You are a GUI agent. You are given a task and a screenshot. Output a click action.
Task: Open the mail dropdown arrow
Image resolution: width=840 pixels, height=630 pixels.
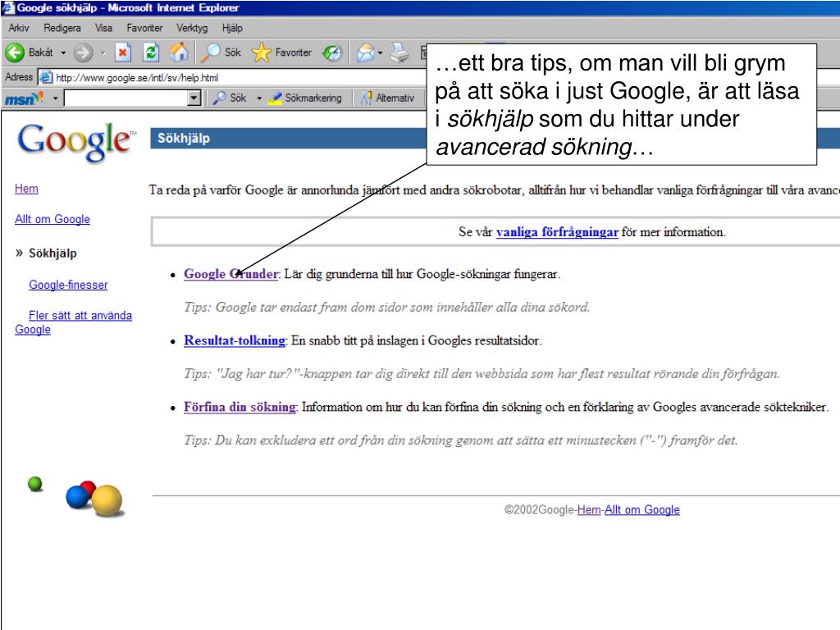click(x=380, y=53)
